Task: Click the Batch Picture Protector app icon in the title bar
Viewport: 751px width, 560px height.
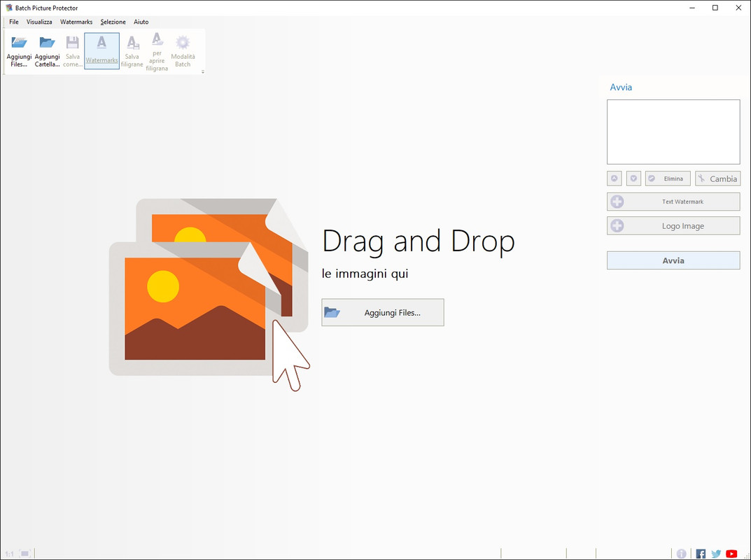Action: tap(8, 8)
